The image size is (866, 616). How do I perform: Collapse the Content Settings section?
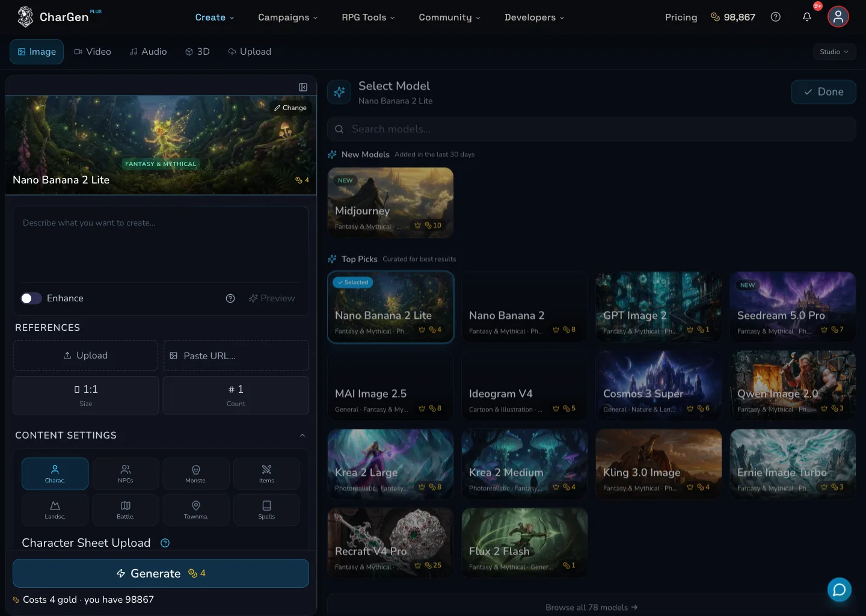point(302,436)
